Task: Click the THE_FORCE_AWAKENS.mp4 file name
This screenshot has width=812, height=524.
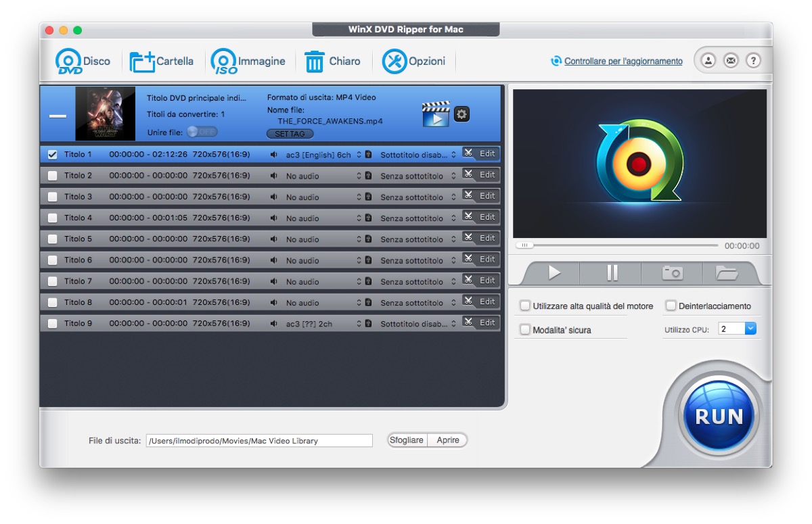Action: (330, 122)
